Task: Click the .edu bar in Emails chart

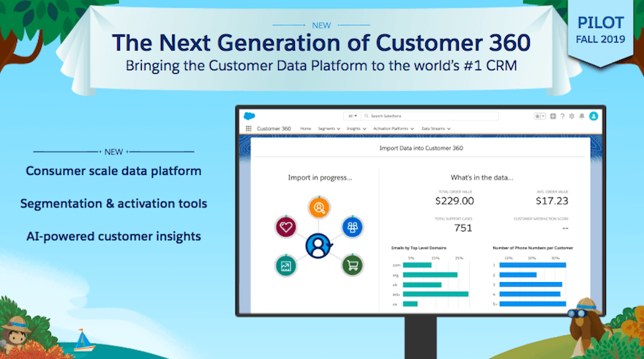Action: point(435,294)
